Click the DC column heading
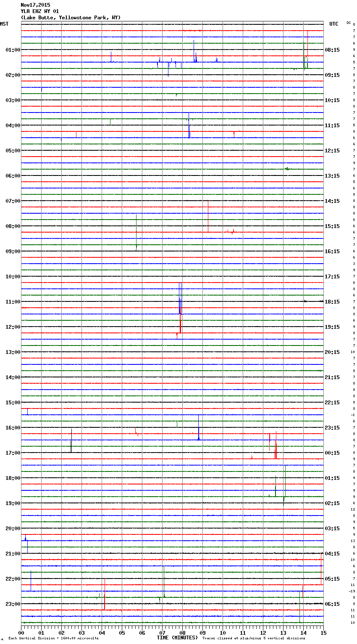This screenshot has width=357, height=644. pos(349,23)
